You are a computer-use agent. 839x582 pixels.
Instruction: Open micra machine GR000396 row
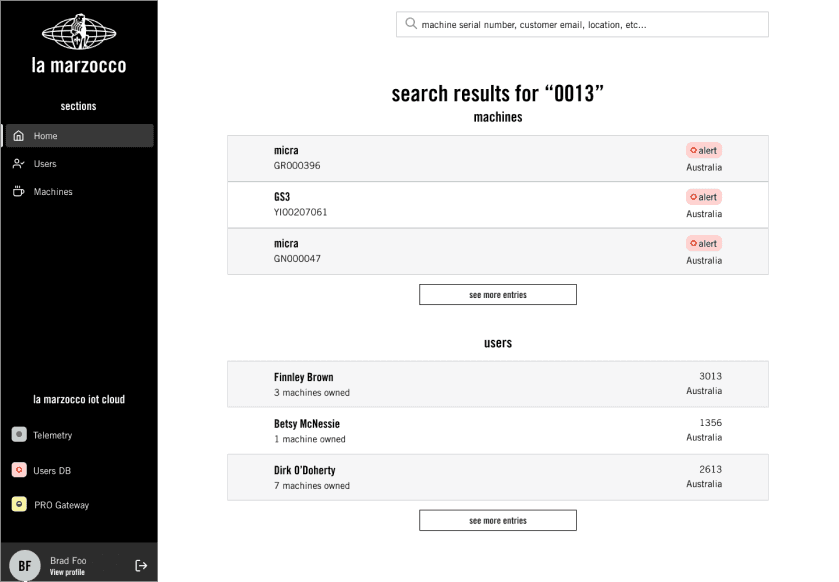pyautogui.click(x=498, y=158)
